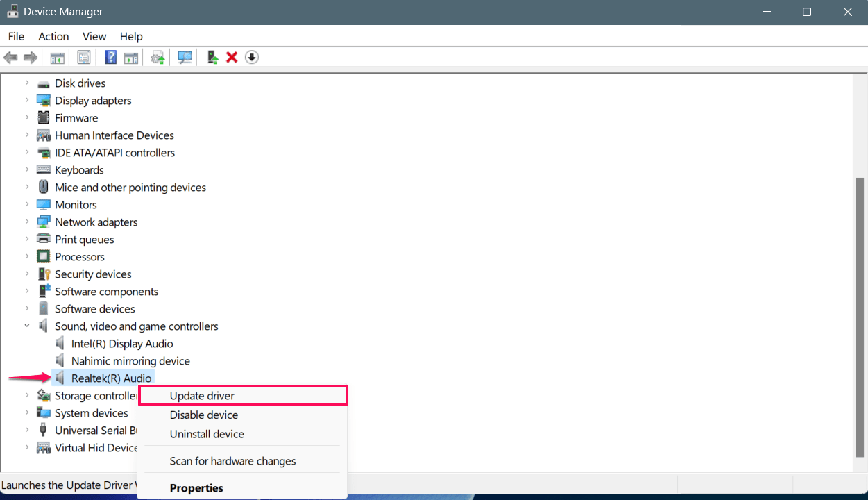Click the Firmware chip icon
The image size is (868, 500).
click(x=44, y=118)
